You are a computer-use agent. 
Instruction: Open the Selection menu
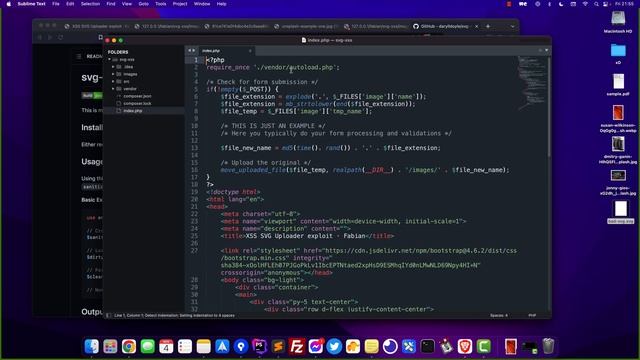(x=90, y=4)
